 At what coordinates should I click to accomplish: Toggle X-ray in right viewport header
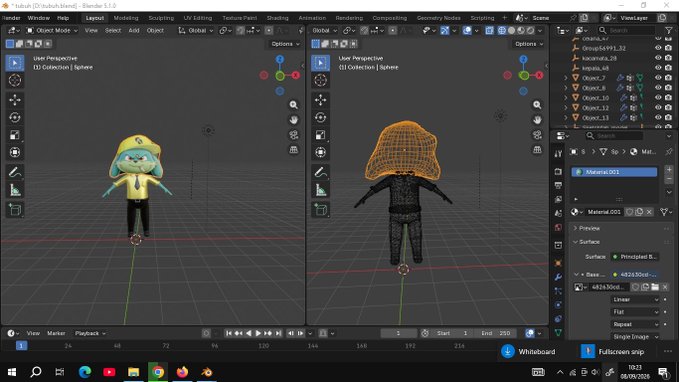489,30
